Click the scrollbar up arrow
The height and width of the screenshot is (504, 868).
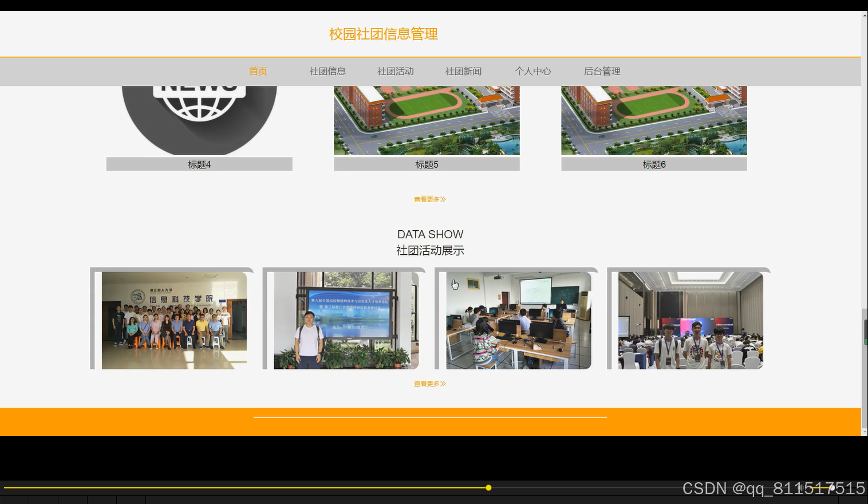click(865, 15)
